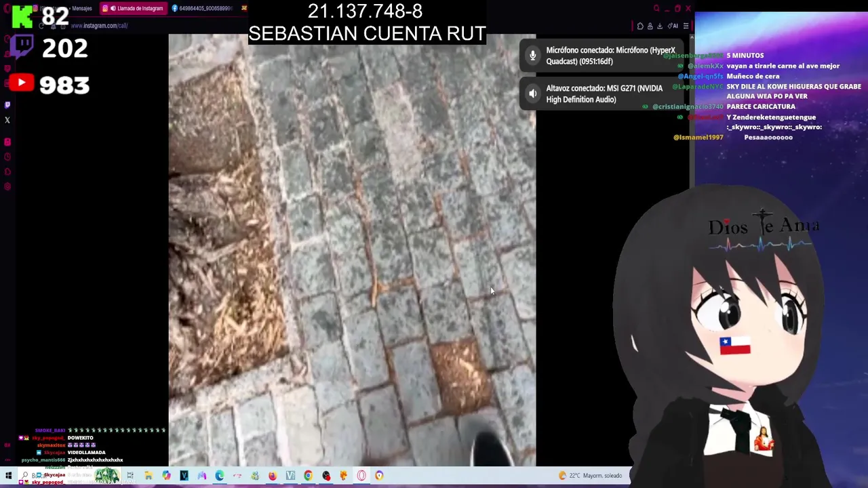This screenshot has height=488, width=868.
Task: Open Firefox from the taskbar
Action: click(x=273, y=476)
